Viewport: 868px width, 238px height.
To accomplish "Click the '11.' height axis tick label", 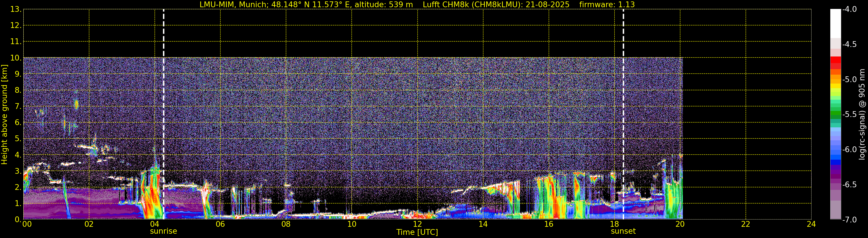I will (x=16, y=42).
